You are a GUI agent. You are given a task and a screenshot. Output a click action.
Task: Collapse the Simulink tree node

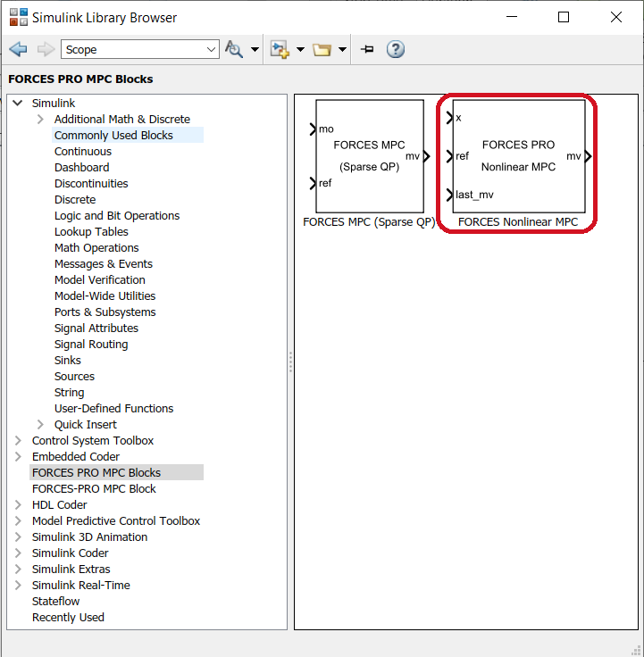point(18,104)
